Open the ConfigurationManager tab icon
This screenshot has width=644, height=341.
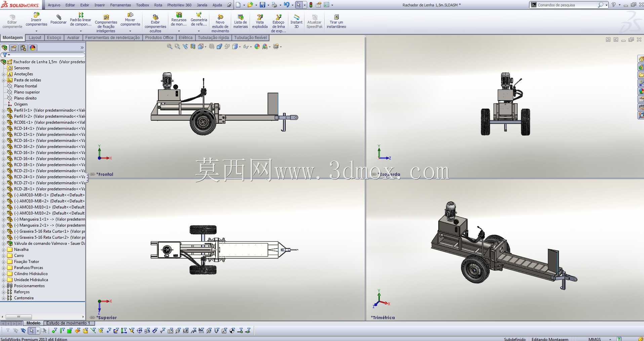pyautogui.click(x=23, y=48)
